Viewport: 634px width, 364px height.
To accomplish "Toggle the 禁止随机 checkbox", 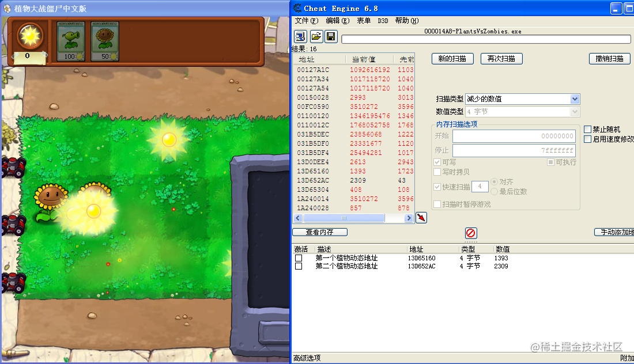I will 587,129.
